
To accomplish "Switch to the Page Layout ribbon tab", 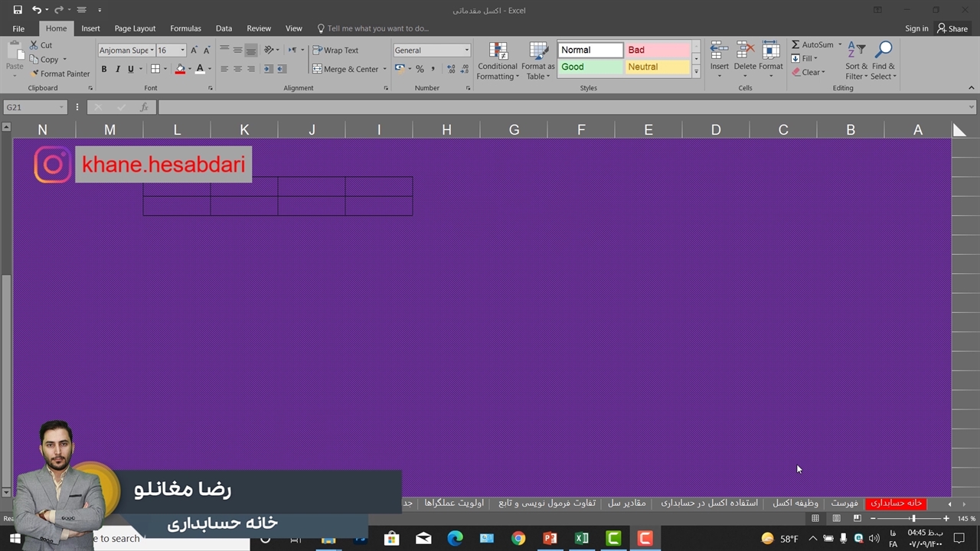I will [135, 28].
